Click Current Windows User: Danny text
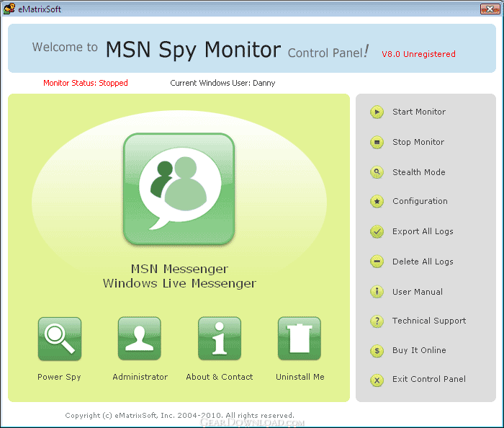The image size is (504, 428). point(222,83)
